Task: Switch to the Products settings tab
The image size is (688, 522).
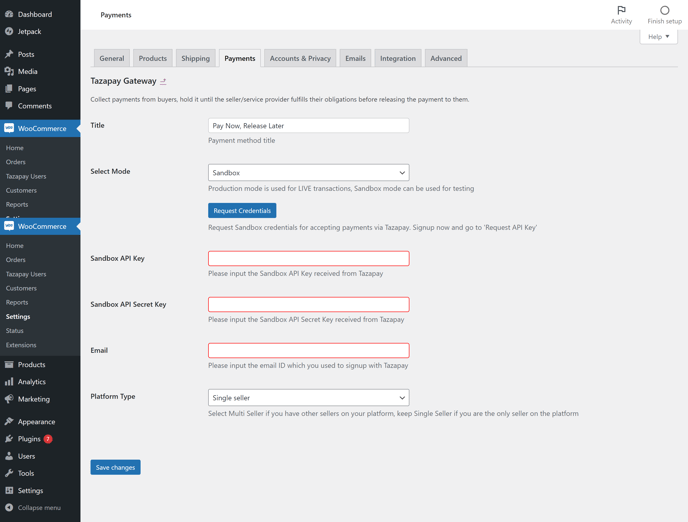Action: click(153, 58)
